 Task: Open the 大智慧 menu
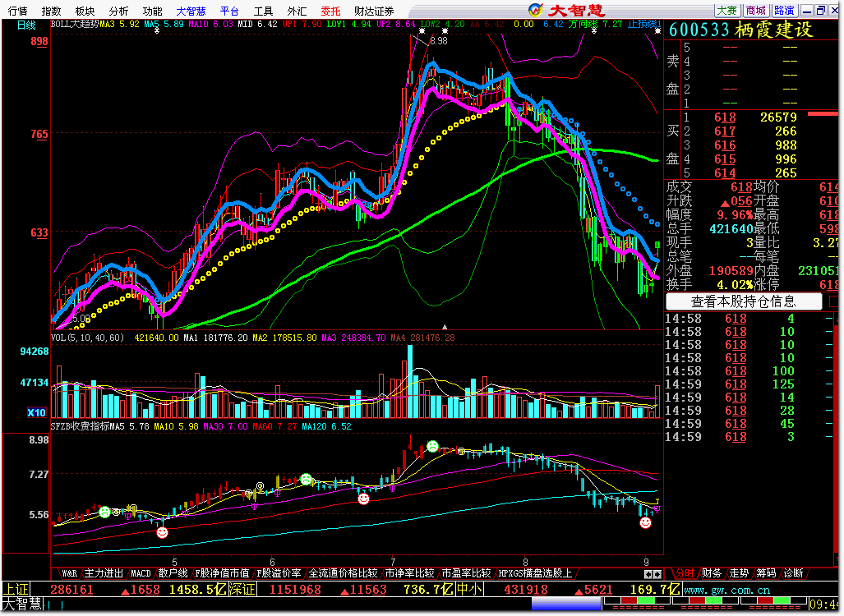tap(191, 11)
